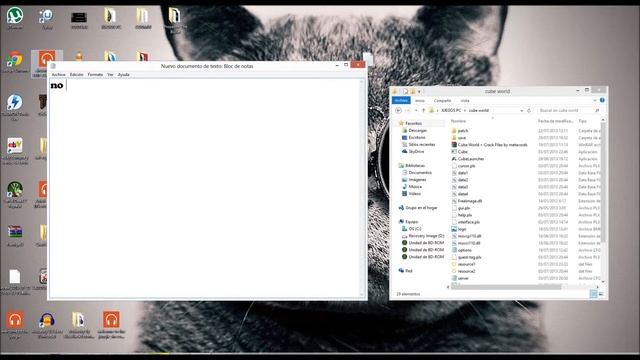Select the logo image file icon

coord(454,229)
